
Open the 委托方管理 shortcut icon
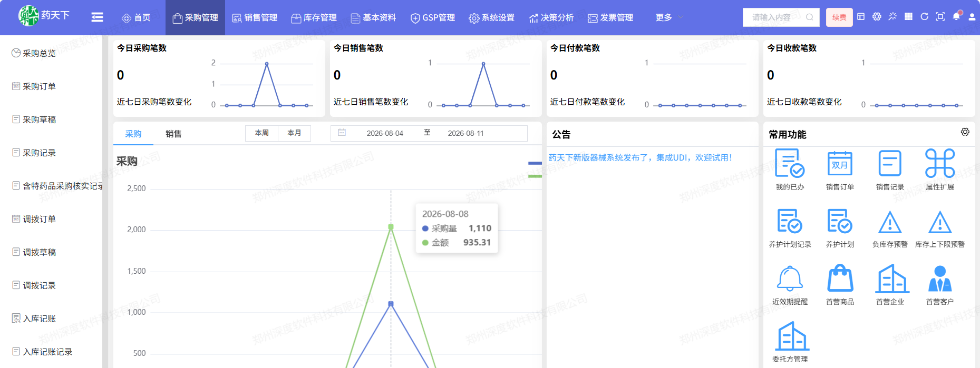coord(792,336)
